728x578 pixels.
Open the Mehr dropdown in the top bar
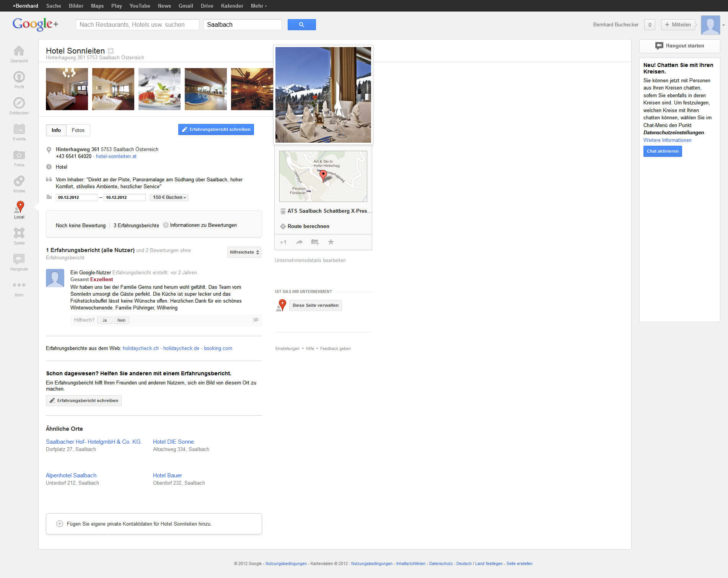coord(259,6)
